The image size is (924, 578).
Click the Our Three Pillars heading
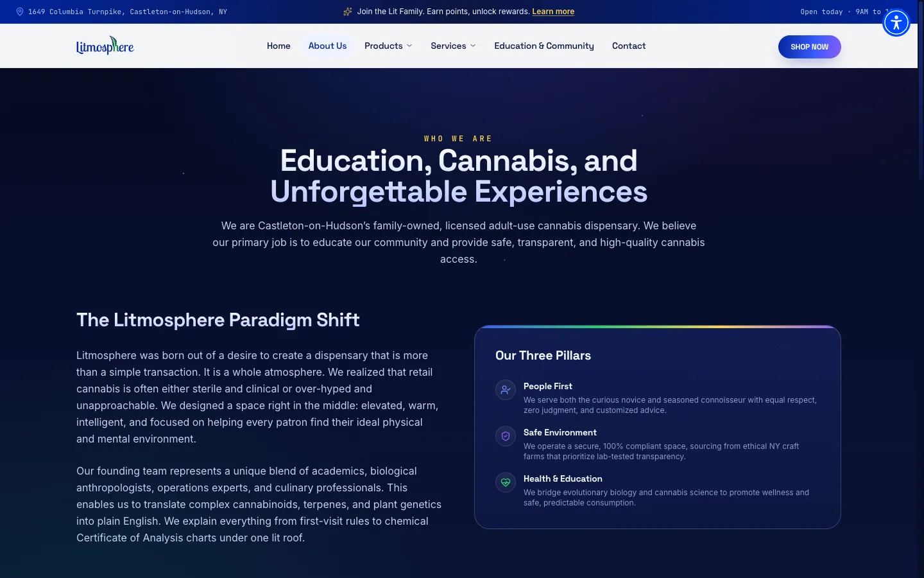(x=543, y=355)
